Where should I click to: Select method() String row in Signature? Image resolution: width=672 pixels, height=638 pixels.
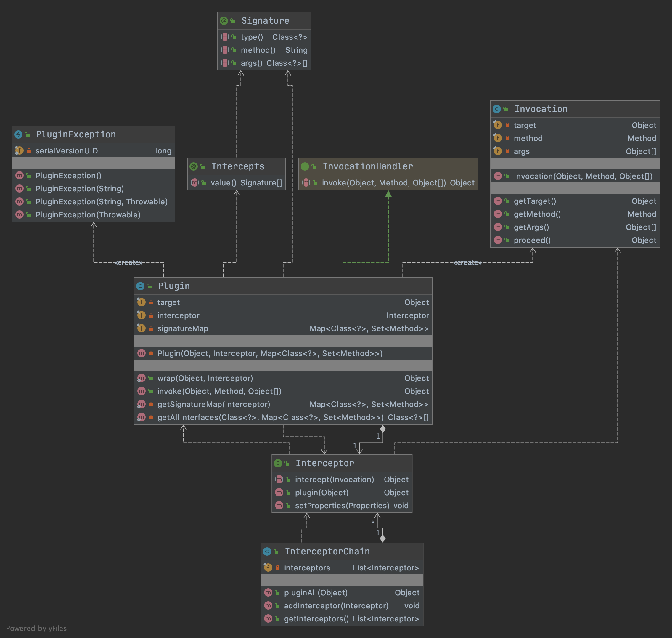tap(264, 50)
